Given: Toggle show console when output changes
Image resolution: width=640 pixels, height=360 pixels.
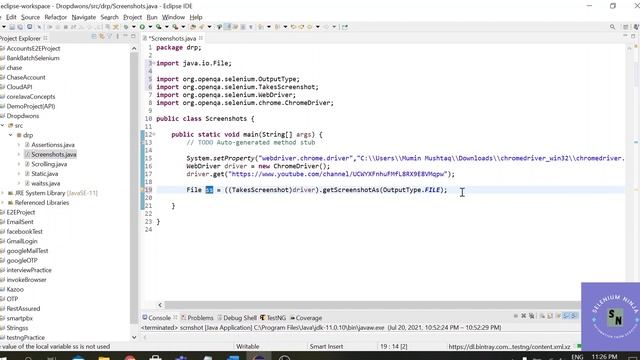Looking at the screenshot, I should pos(566,316).
